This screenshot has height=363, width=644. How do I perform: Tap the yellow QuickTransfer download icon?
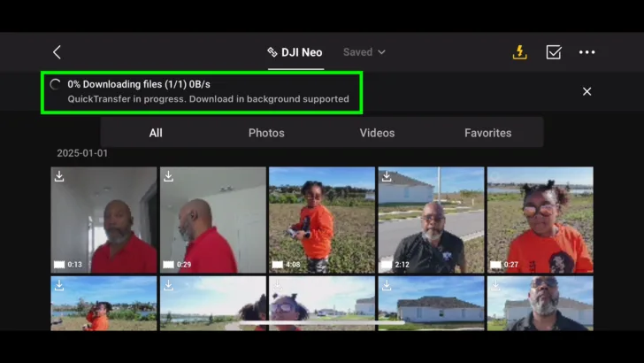point(519,52)
